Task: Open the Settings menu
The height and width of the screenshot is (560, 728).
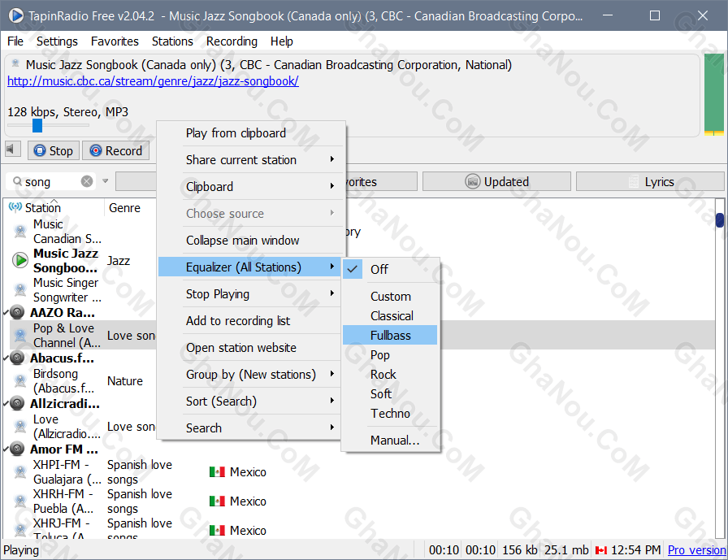Action: coord(57,41)
